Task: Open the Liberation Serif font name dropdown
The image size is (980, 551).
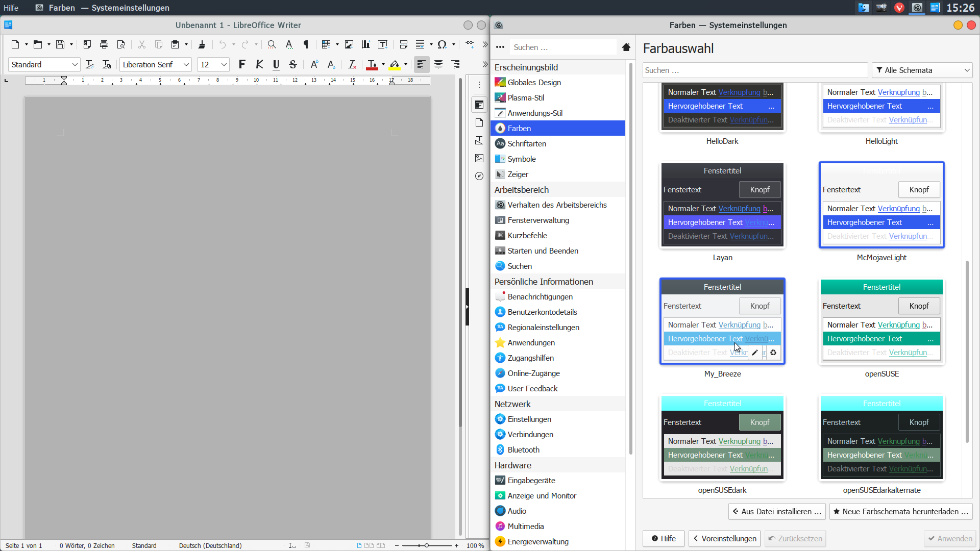Action: [x=186, y=64]
